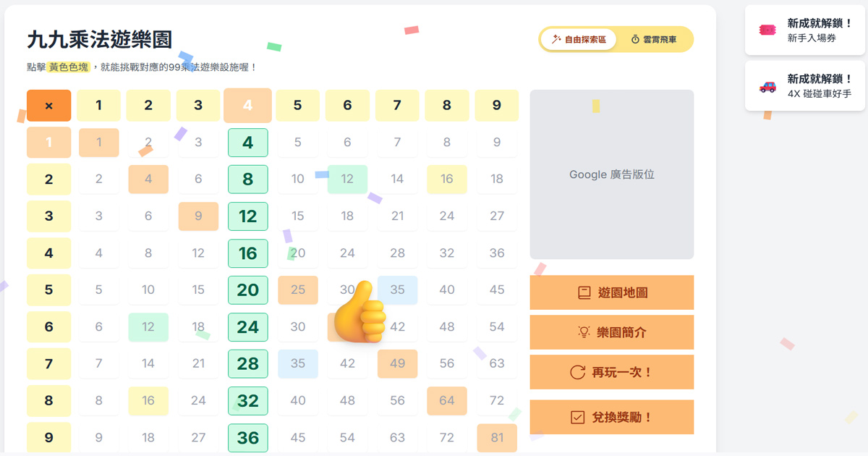The width and height of the screenshot is (868, 456).
Task: Click the refresh icon beside 再玩一次
Action: 577,373
